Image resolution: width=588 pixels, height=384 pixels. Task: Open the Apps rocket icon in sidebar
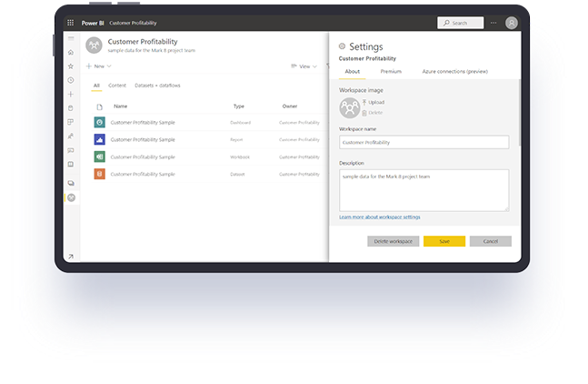[71, 136]
